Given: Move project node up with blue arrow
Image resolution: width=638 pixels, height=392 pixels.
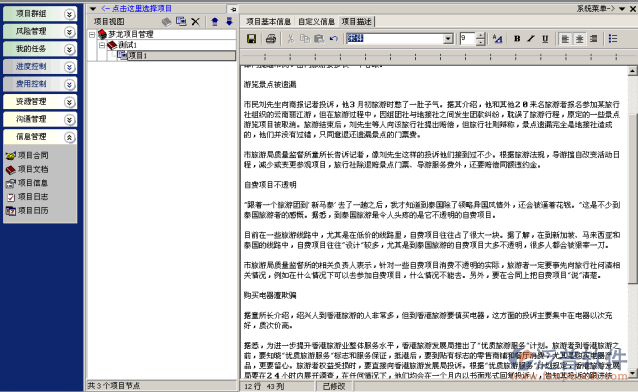Looking at the screenshot, I should click(215, 22).
